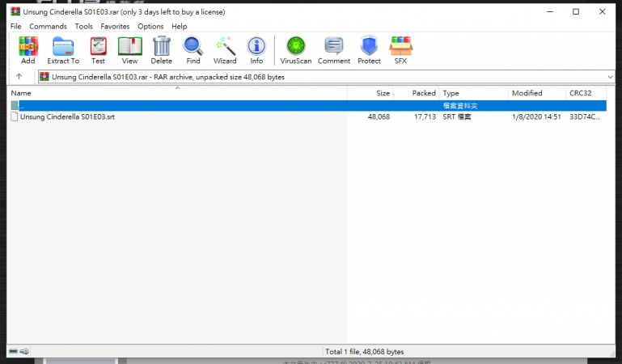Convert archive with the SFX icon
Screen dimensions: 622x364
(400, 50)
